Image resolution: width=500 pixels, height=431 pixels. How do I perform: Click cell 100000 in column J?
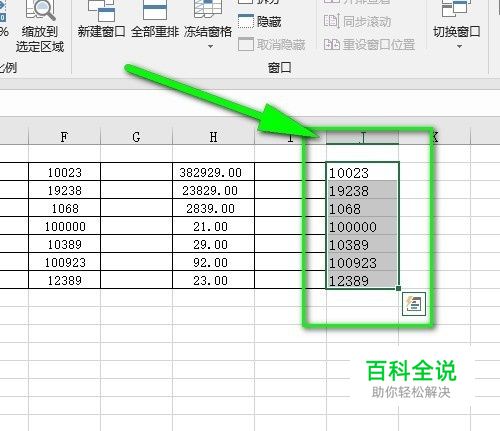[362, 226]
